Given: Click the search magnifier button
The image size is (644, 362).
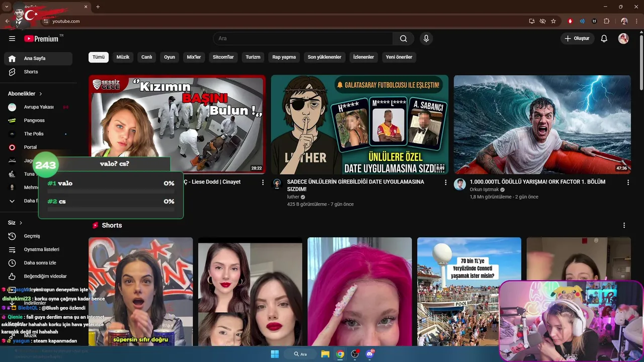Looking at the screenshot, I should [404, 39].
